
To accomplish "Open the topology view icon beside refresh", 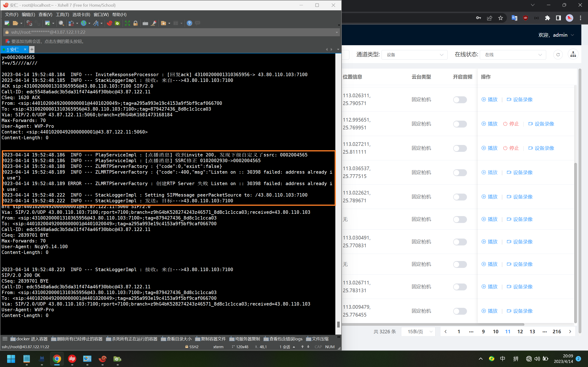I will pos(573,54).
